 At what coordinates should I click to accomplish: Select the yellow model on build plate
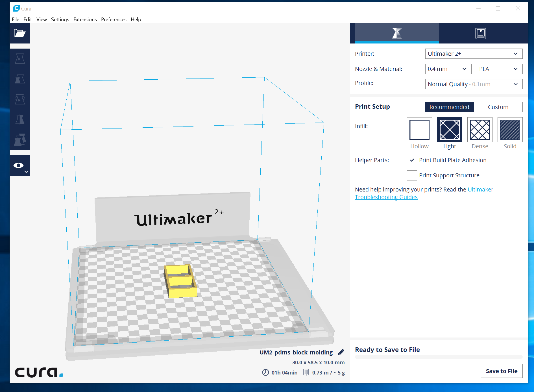[x=180, y=281]
